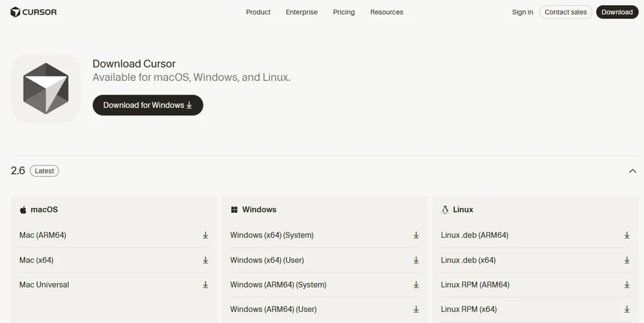
Task: Open the Product menu
Action: tap(258, 12)
